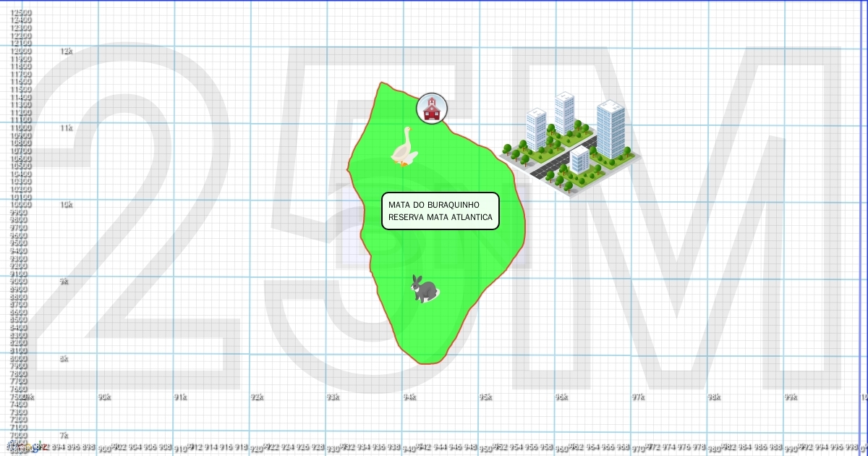Click the red schoolhouse marker icon
Screen dimensions: 868x456
432,109
